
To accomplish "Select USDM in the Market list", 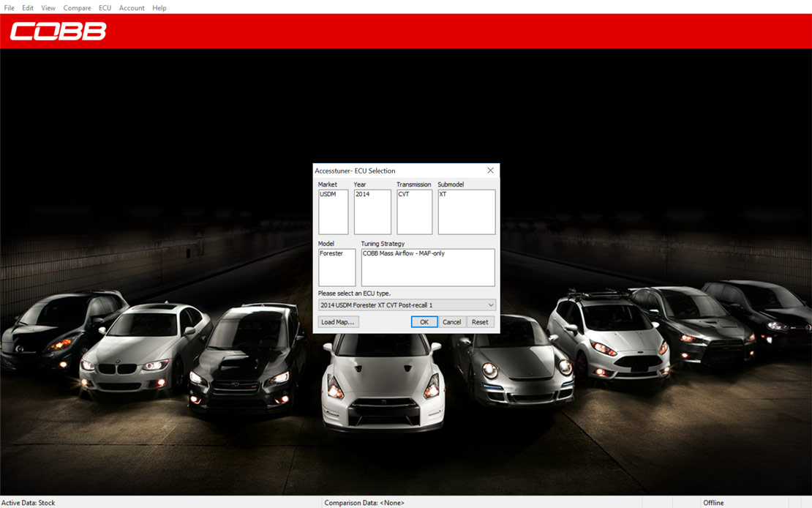I will coord(328,195).
